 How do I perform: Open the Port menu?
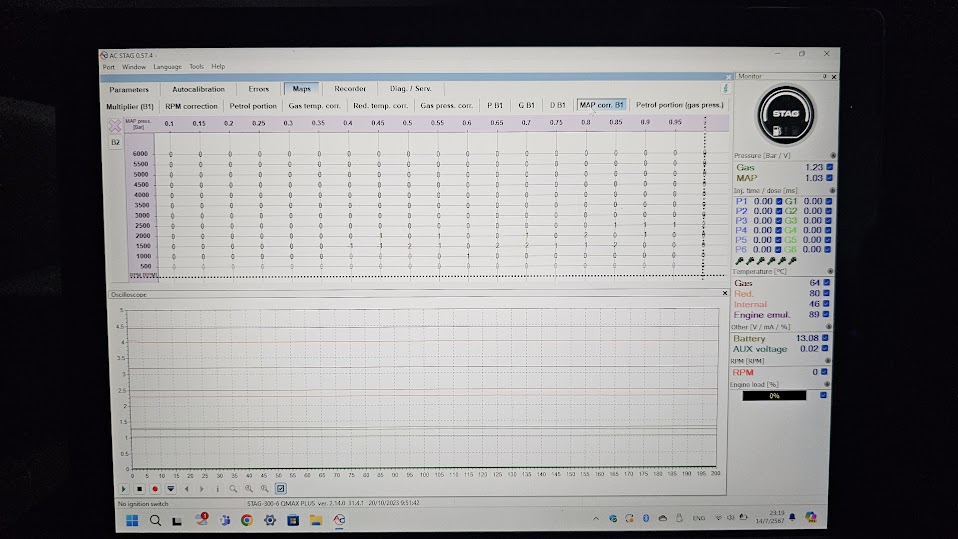pyautogui.click(x=109, y=67)
